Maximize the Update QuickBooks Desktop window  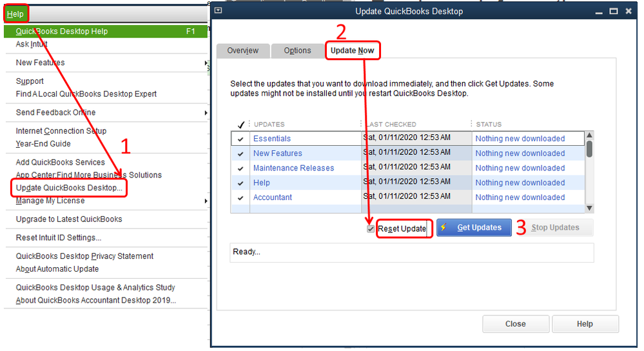pos(614,11)
